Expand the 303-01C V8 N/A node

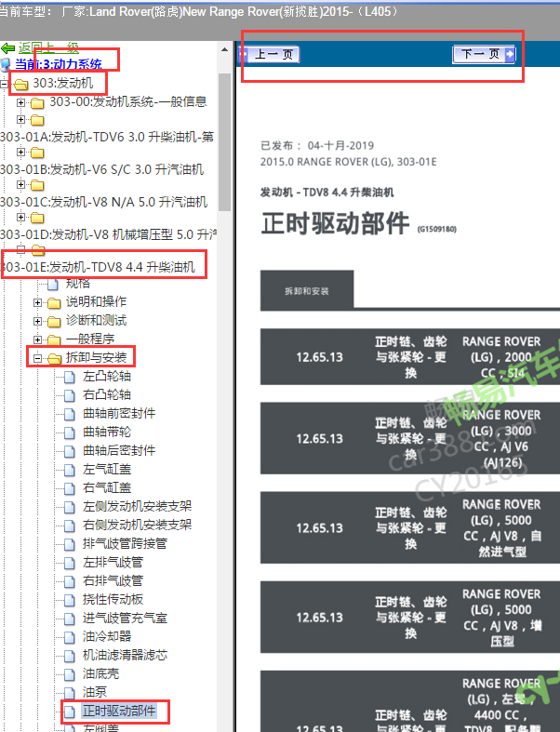20,185
